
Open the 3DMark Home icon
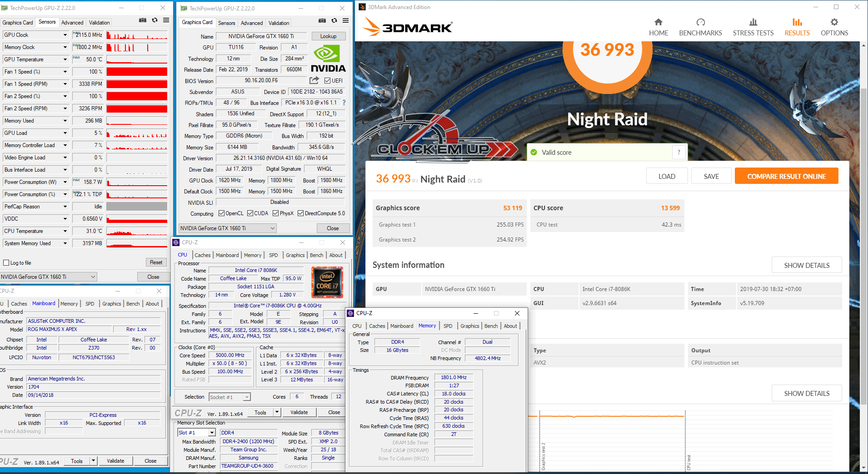[x=658, y=22]
